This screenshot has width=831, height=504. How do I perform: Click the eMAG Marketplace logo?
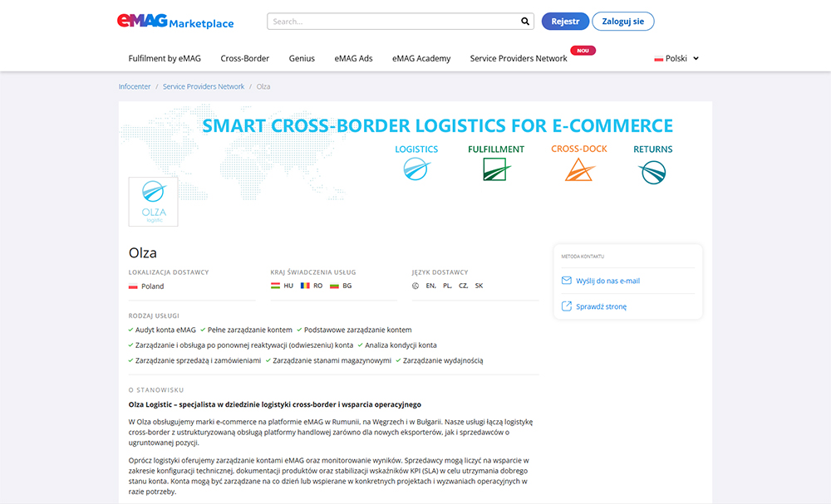[175, 22]
